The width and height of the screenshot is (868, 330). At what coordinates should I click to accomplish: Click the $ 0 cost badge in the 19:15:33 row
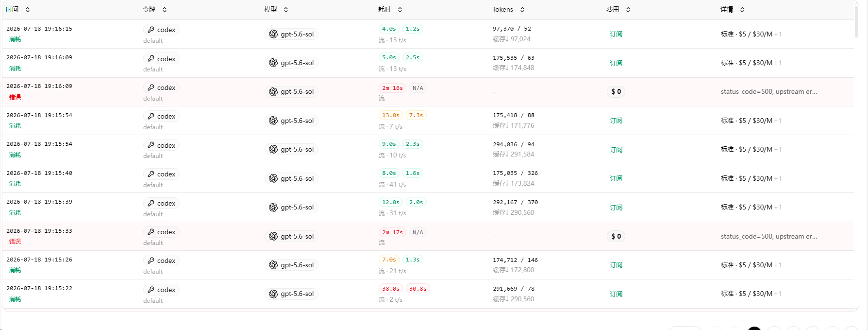[x=616, y=236]
